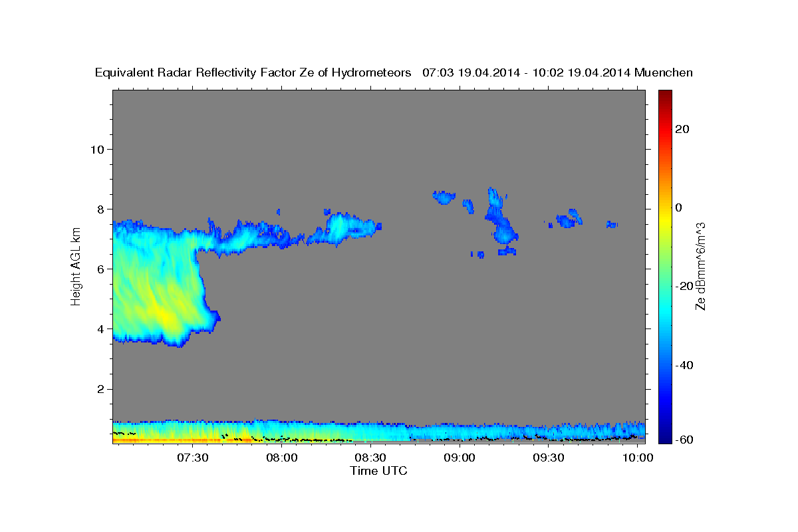Click the colorbar label 20
Screen dimensions: 798x532
(x=682, y=129)
